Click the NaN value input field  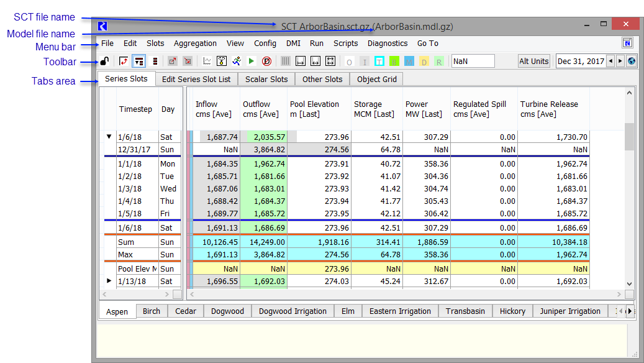coord(473,61)
